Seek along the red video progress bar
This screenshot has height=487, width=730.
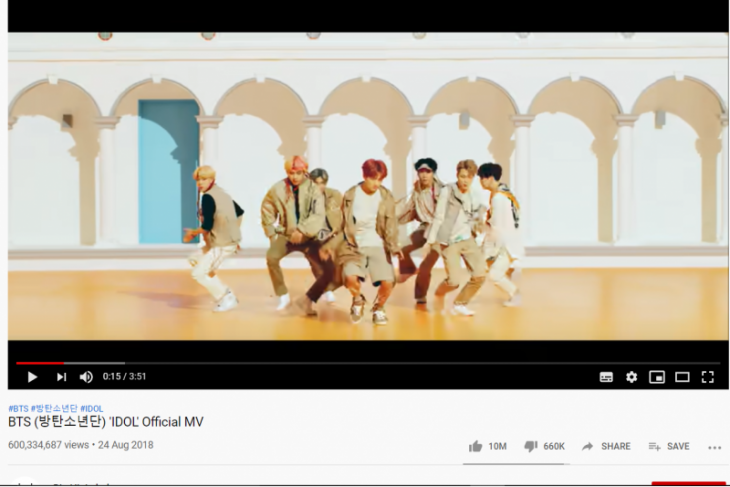click(368, 363)
